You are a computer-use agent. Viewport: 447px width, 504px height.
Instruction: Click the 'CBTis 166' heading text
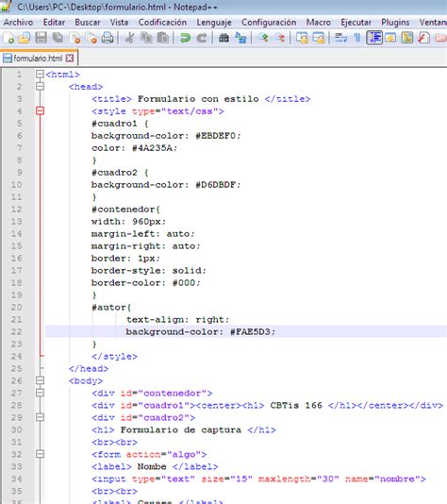296,405
